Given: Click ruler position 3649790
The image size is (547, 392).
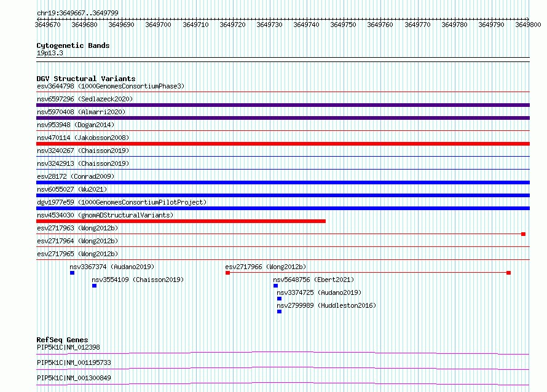Looking at the screenshot, I should (x=491, y=25).
